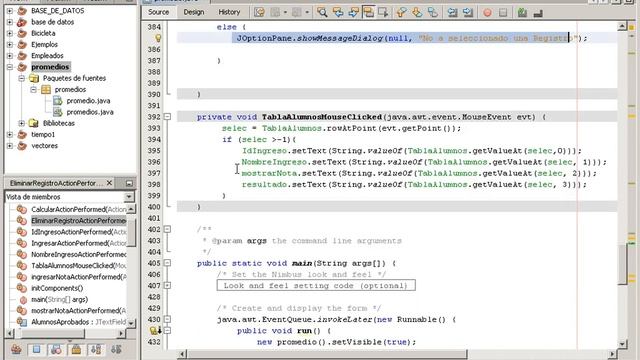This screenshot has width=640, height=360.
Task: Click Find Selection magnifier icon
Action: click(322, 12)
